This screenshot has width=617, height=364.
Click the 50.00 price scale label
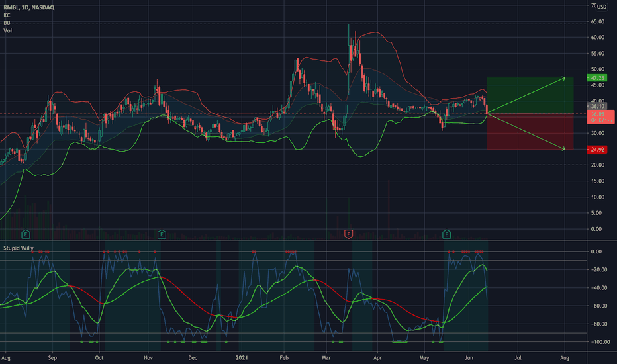tap(597, 69)
